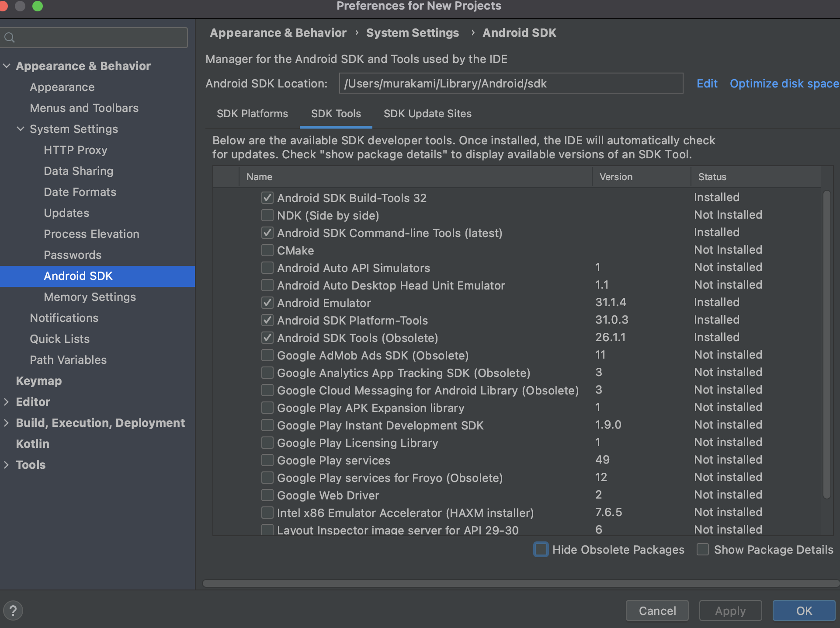Tick Android Auto API Simulators checkbox
The image size is (840, 628).
click(267, 268)
